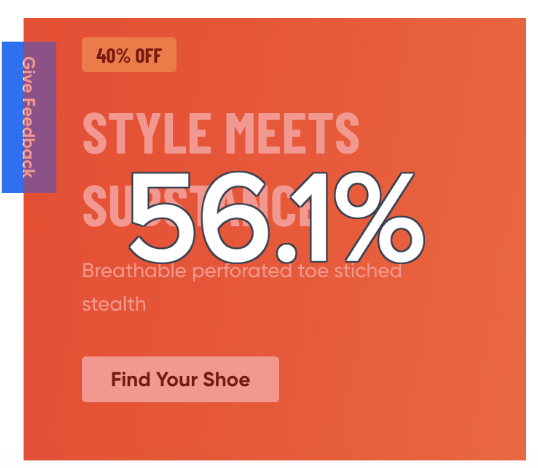
Task: Click the word perforated in the subtitle
Action: coord(242,271)
